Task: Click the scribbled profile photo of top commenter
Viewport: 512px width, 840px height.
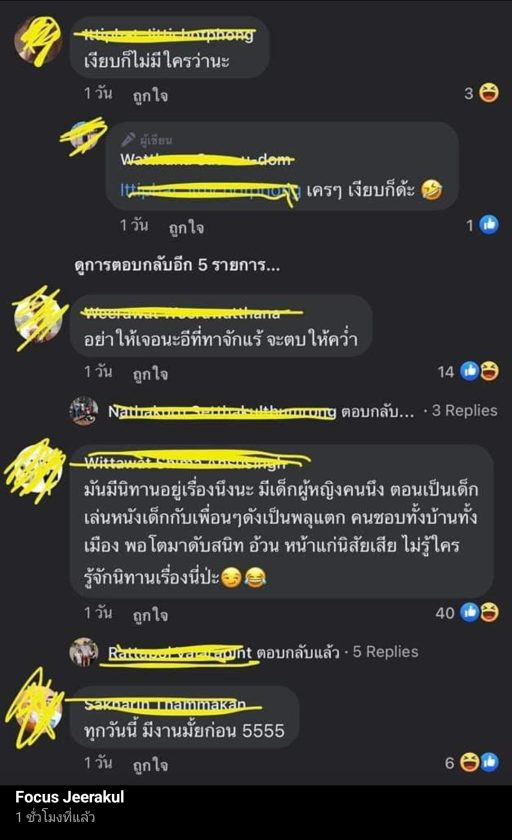Action: [37, 41]
